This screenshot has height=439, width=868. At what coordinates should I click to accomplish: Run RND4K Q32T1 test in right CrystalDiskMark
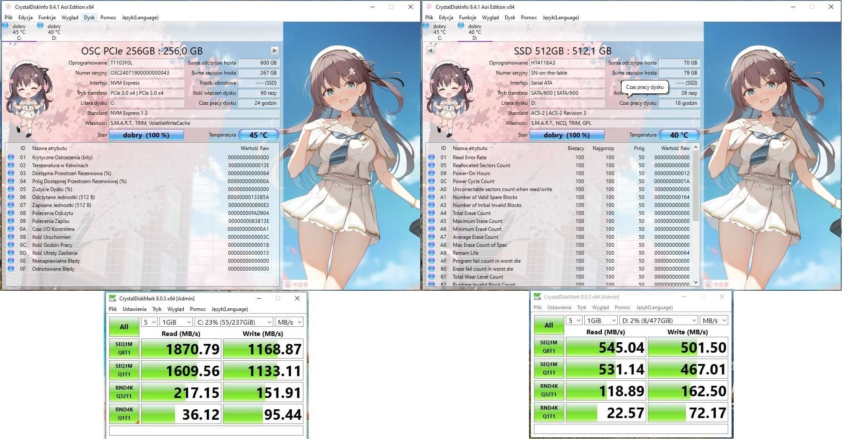pos(549,390)
